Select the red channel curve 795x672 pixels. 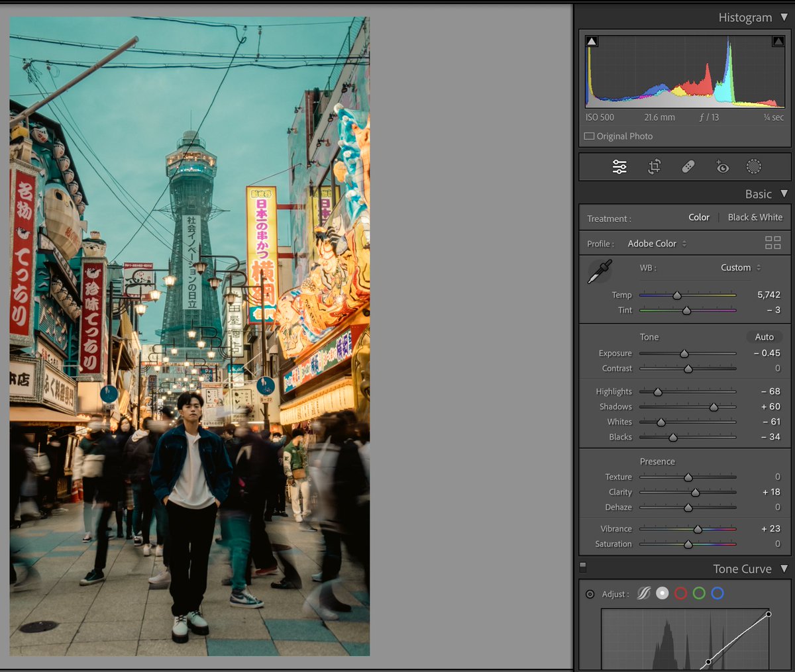[x=680, y=593]
